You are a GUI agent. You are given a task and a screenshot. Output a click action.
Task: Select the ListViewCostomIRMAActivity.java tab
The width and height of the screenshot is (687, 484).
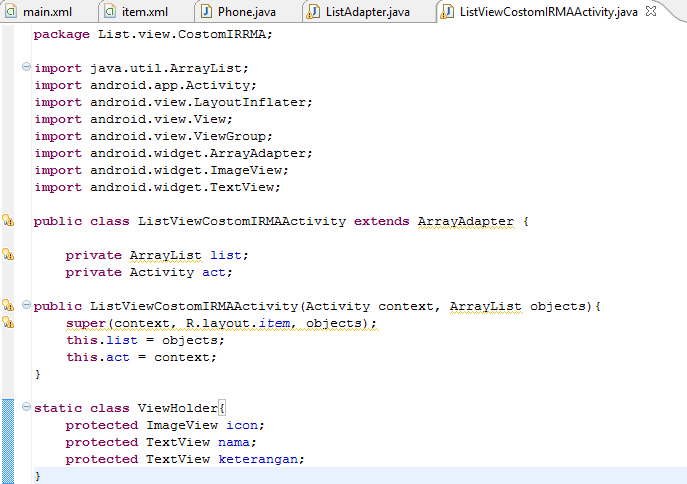coord(548,12)
